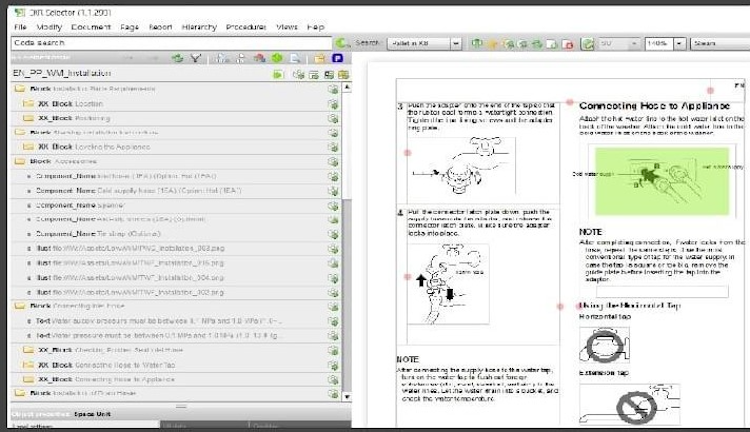Screen dimensions: 750x432
Task: Open the Modify menu
Action: [49, 27]
